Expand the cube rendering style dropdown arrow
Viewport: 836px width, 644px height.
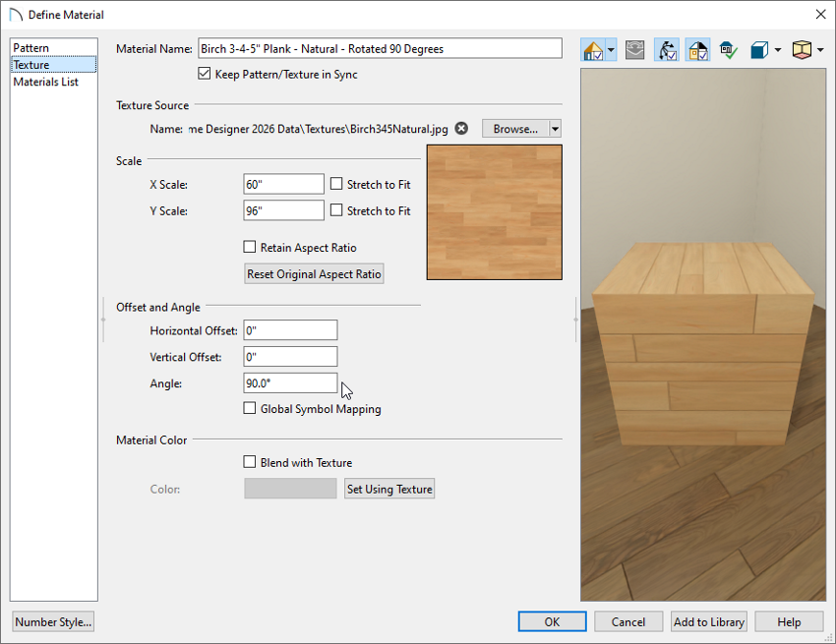[779, 49]
